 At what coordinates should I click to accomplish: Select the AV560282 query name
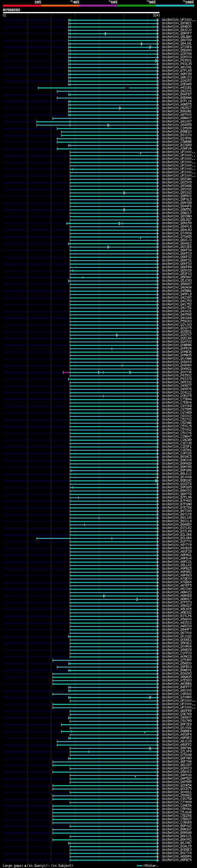coord(11,10)
